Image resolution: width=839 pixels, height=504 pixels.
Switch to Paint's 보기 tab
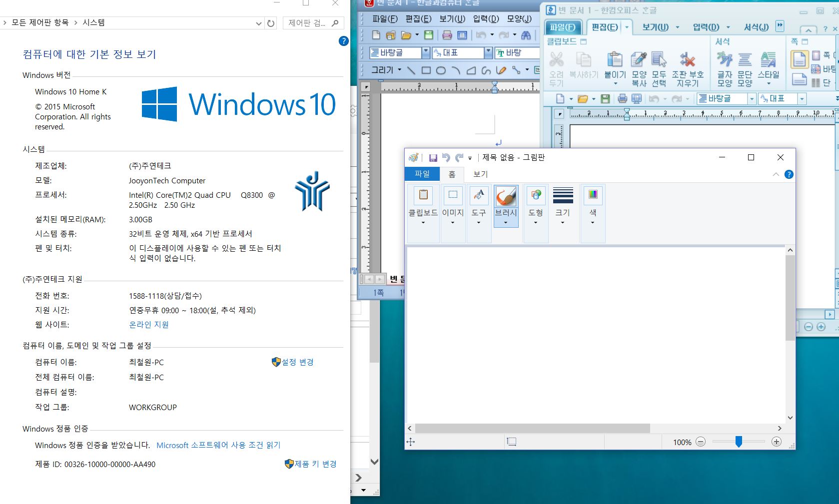(480, 174)
